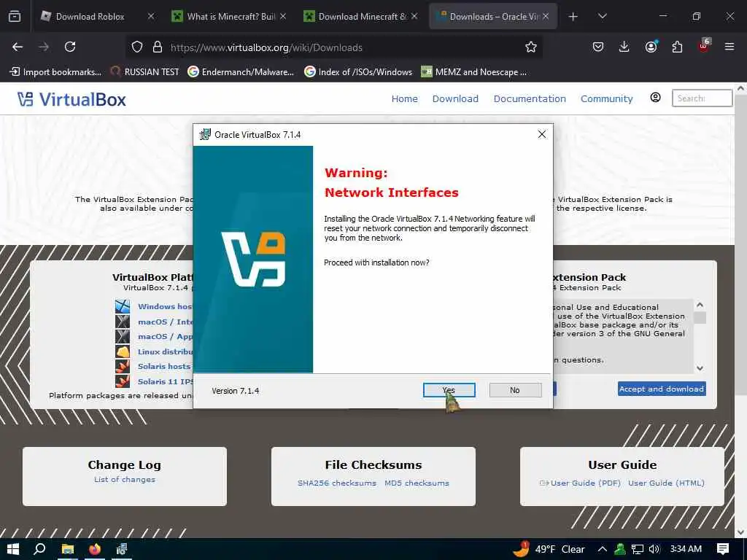This screenshot has width=747, height=560.
Task: Open User Guide (HTML) link
Action: coord(666,483)
